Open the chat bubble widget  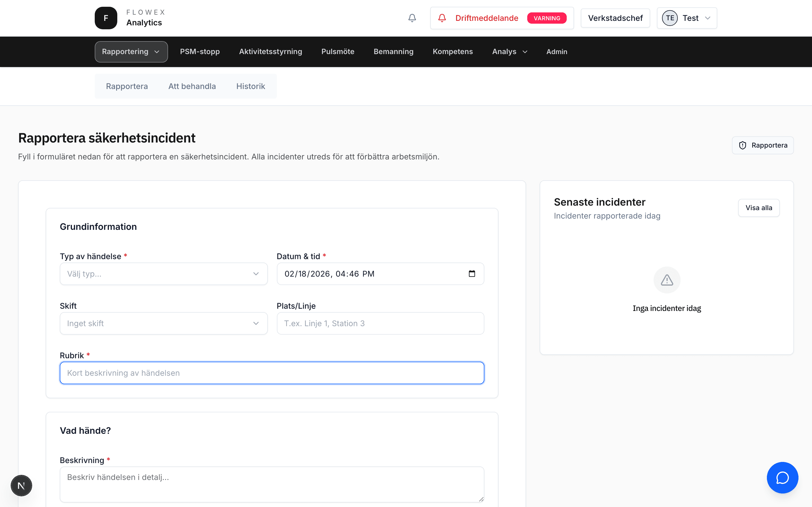(782, 477)
